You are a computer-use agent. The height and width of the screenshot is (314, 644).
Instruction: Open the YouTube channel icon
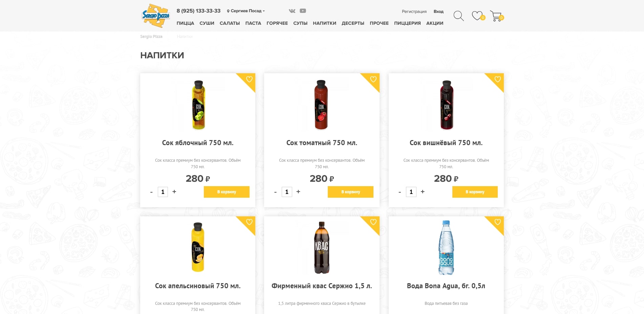point(303,11)
